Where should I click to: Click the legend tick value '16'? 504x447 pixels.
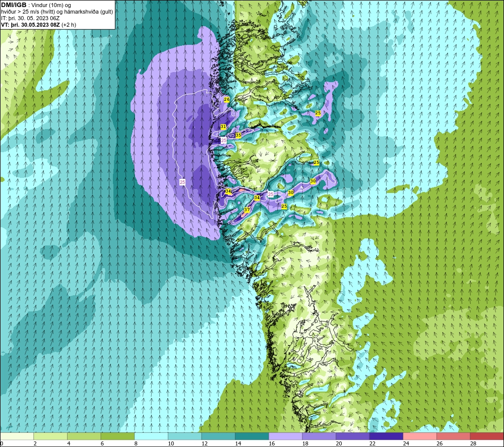point(272,443)
